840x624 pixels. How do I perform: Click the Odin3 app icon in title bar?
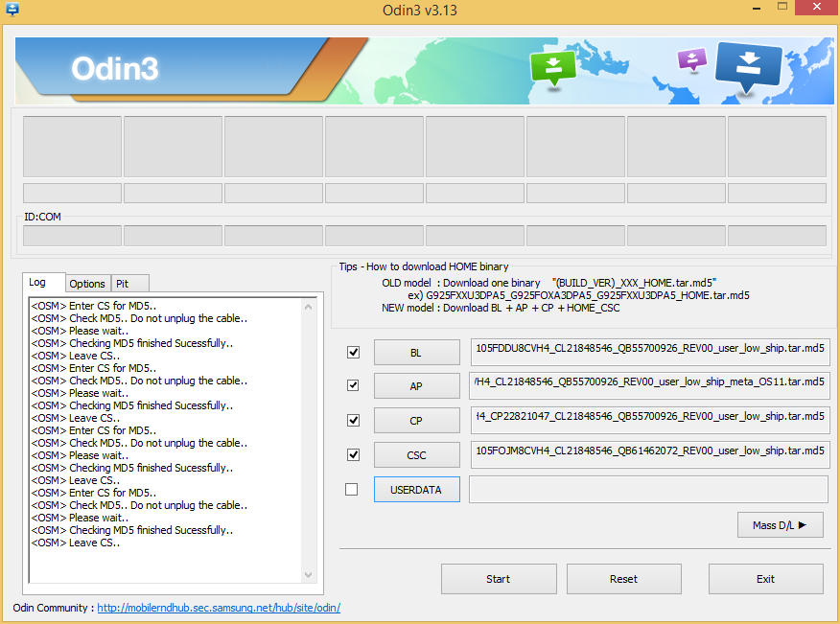point(12,9)
